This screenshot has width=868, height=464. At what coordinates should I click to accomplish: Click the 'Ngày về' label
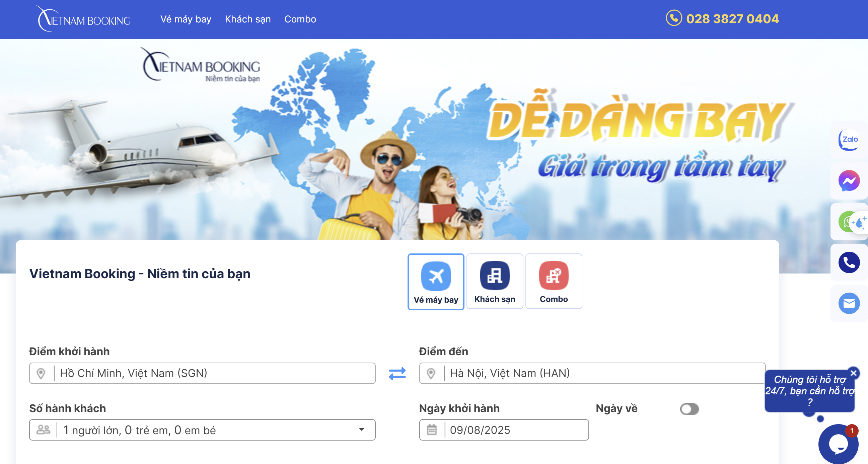(x=617, y=409)
